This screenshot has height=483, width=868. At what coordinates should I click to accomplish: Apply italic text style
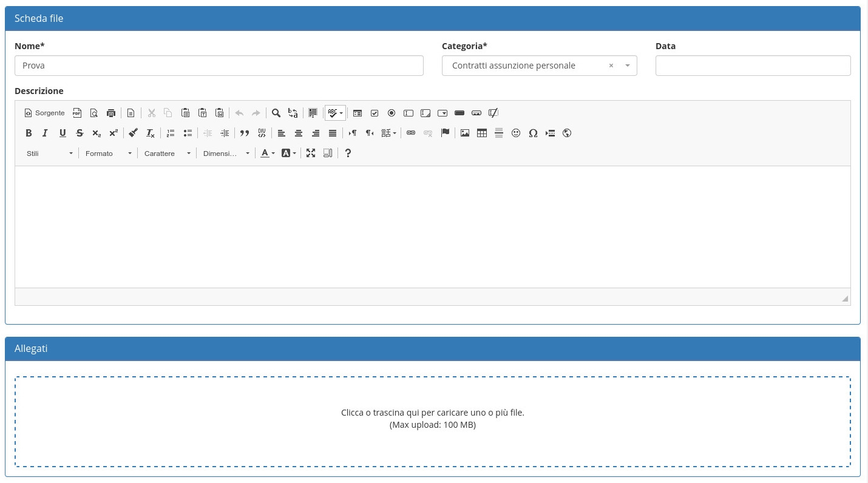45,133
